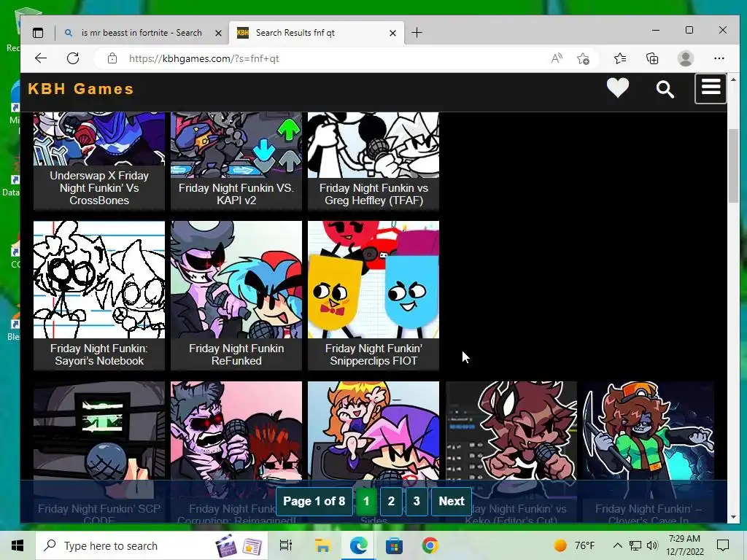
Task: Open the vs Keko (Editor's Cut) thumbnail
Action: pyautogui.click(x=511, y=431)
